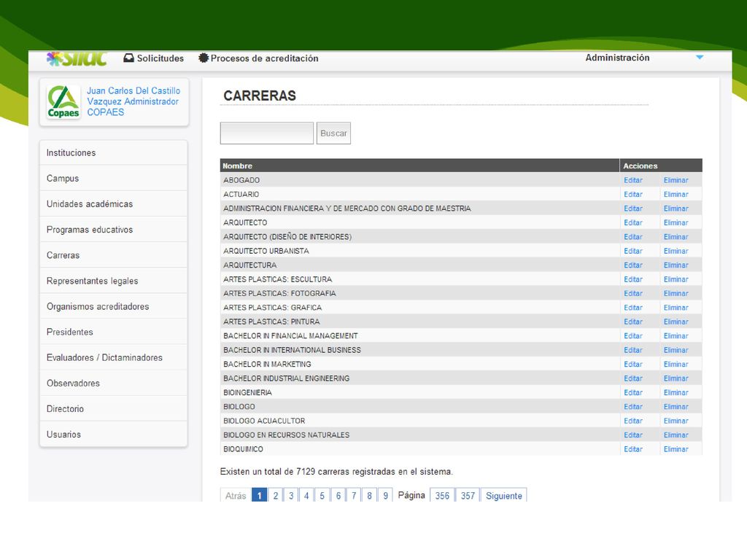Delete the BIOLOGO career
Image resolution: width=747 pixels, height=560 pixels.
(676, 407)
